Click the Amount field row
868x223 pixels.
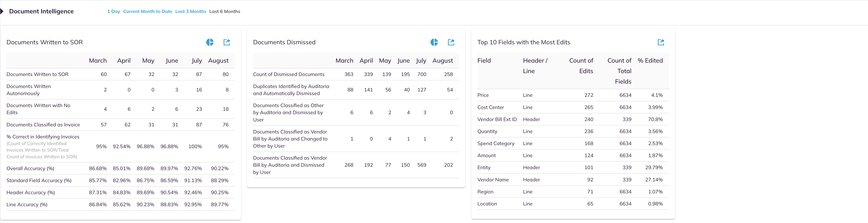tap(573, 156)
